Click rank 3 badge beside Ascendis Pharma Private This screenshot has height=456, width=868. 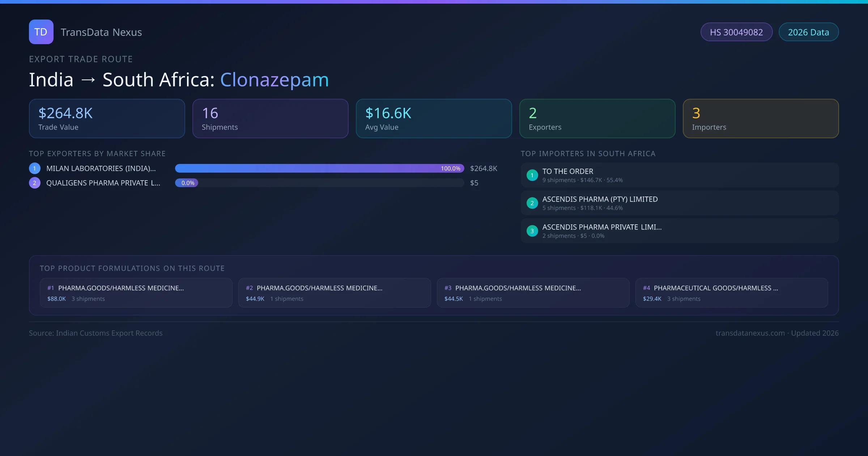point(532,231)
